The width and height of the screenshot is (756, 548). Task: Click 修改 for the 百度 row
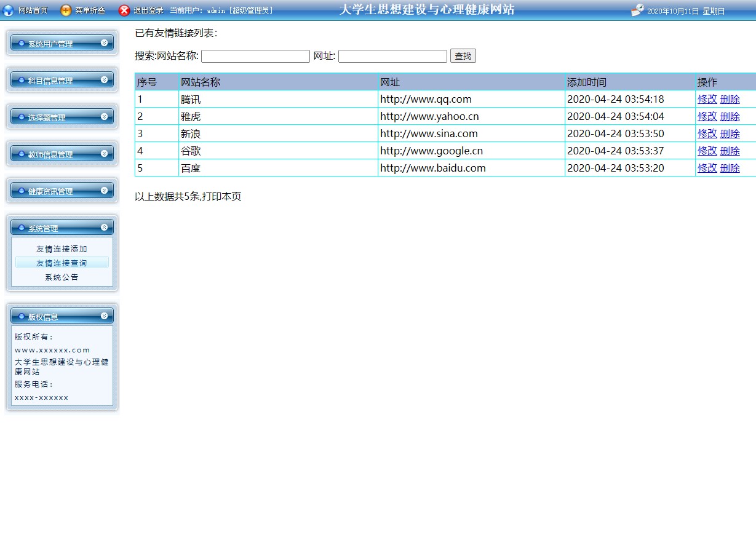[707, 168]
